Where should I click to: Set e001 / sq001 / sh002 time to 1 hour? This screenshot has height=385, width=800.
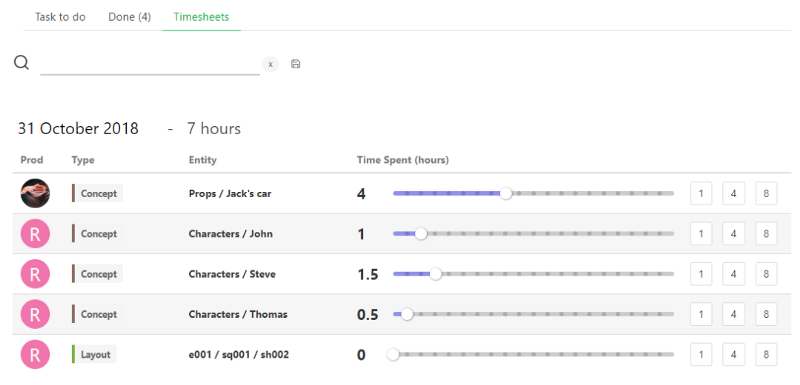coord(701,354)
